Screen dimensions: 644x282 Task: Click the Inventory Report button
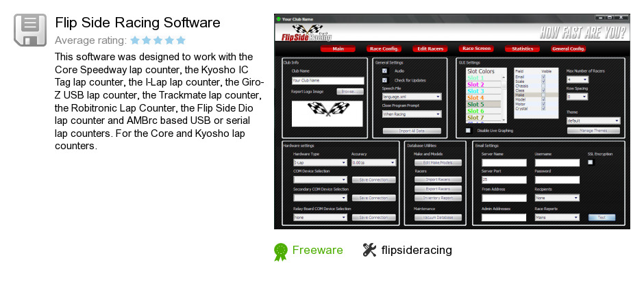(x=438, y=198)
